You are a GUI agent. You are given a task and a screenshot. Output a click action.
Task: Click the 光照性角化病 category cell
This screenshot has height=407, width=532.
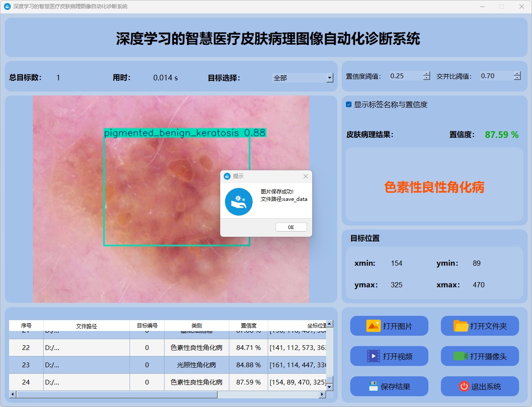click(197, 365)
